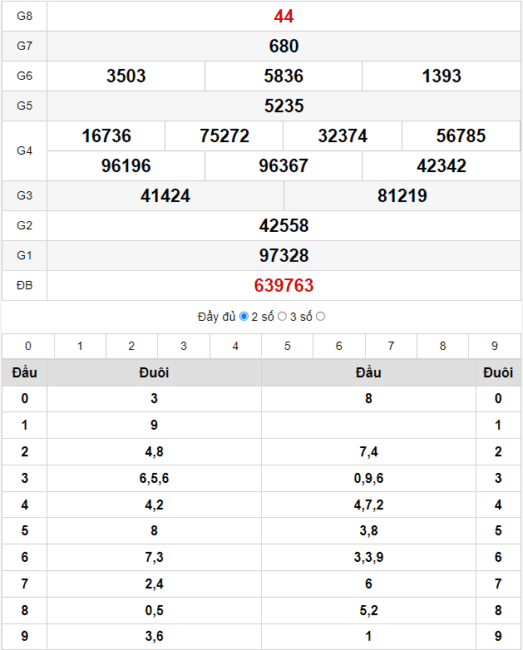Click digit filter tab 5
The image size is (523, 650).
point(287,346)
